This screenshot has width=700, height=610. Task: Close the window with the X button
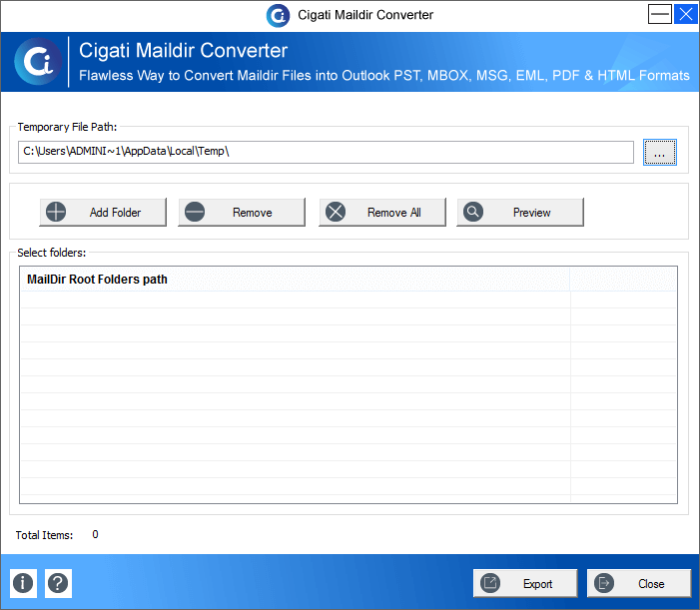click(686, 14)
